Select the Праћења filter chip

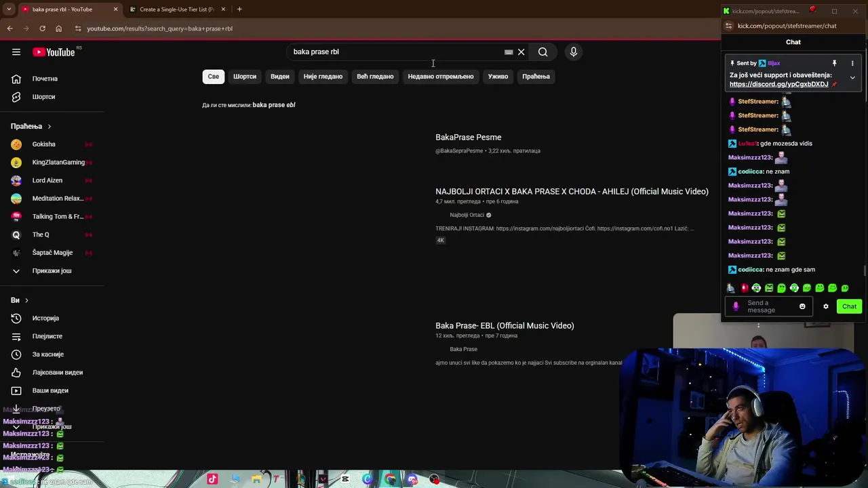pyautogui.click(x=536, y=77)
